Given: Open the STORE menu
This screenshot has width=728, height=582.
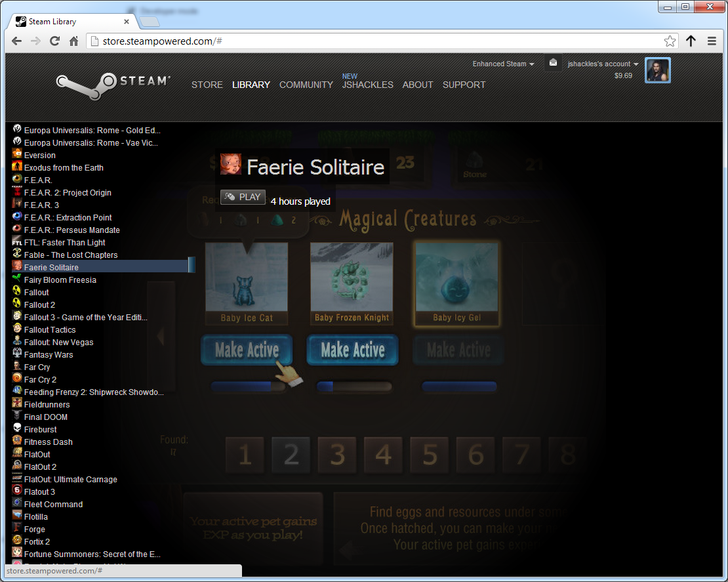Looking at the screenshot, I should pos(207,85).
